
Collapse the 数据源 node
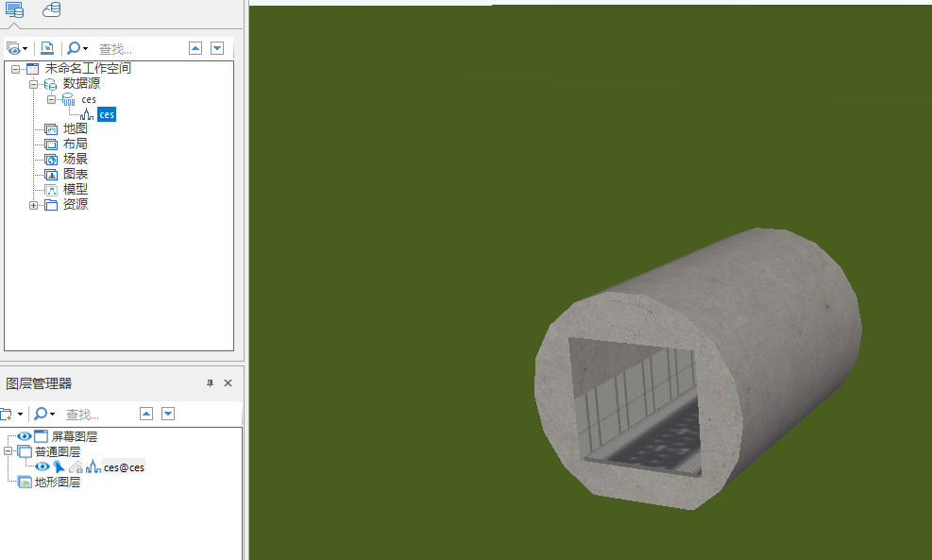pos(33,84)
